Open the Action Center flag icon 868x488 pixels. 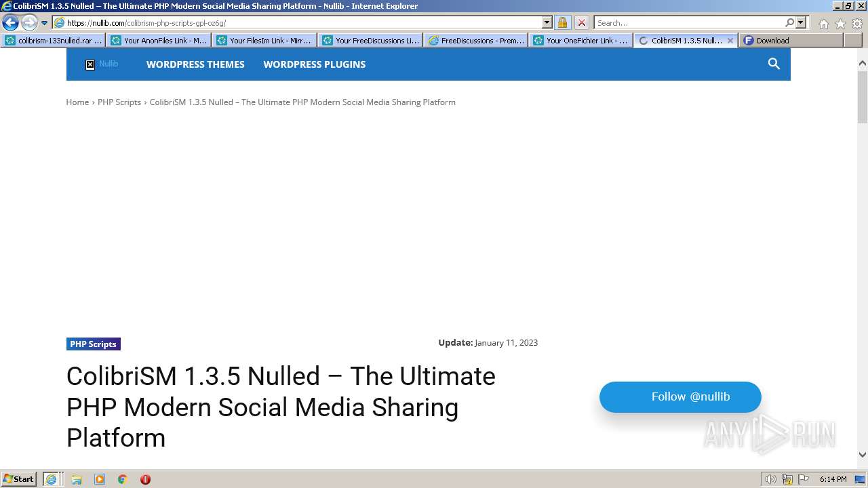click(804, 479)
